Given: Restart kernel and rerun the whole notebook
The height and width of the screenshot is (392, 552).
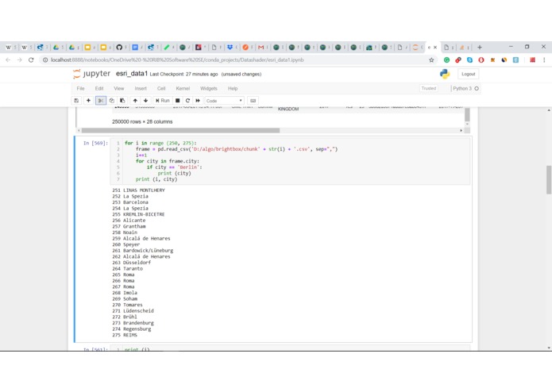Looking at the screenshot, I should 198,101.
